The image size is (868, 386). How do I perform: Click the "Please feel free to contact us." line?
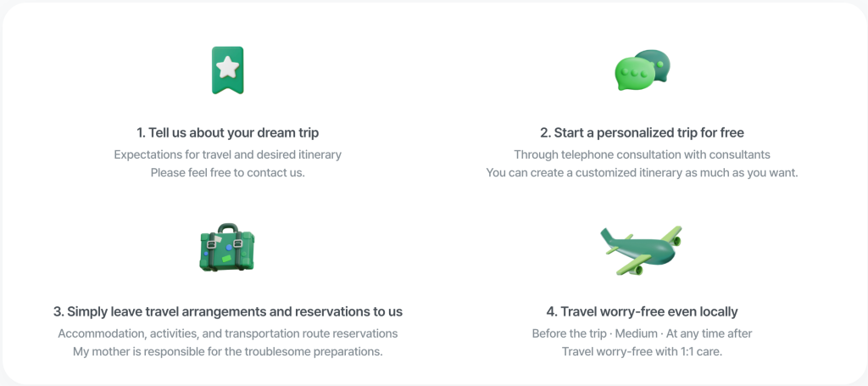tap(228, 172)
